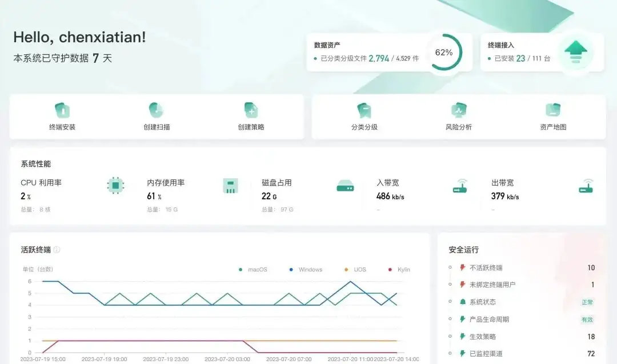Toggle the Kylin legend series
The width and height of the screenshot is (617, 364).
pyautogui.click(x=399, y=270)
